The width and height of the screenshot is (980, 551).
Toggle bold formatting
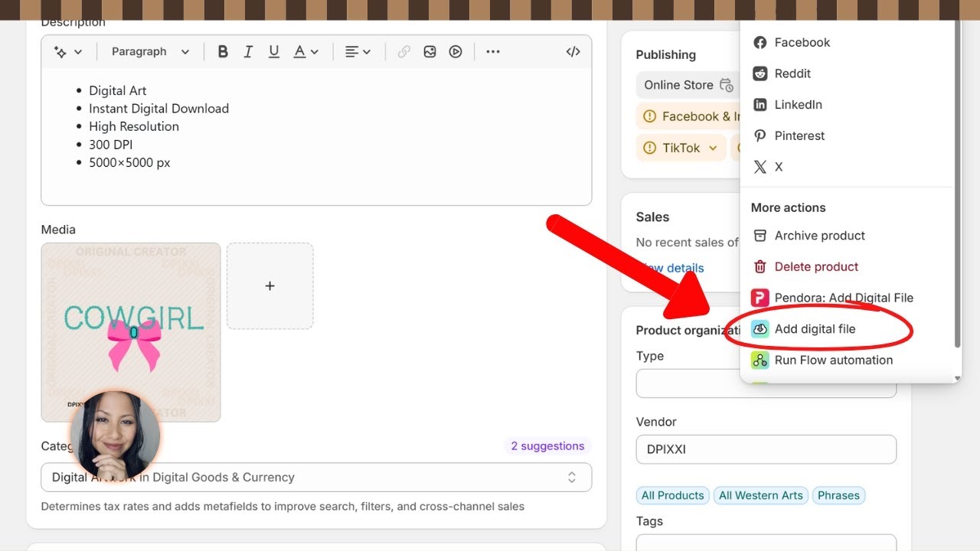point(223,52)
